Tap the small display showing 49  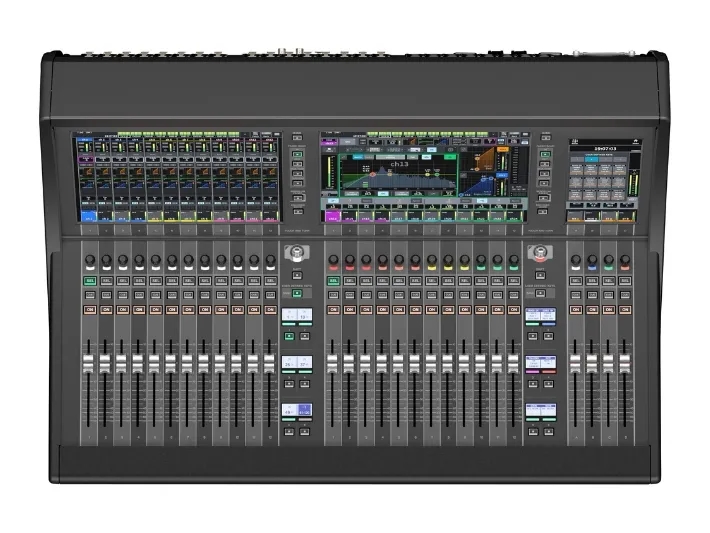click(x=297, y=410)
